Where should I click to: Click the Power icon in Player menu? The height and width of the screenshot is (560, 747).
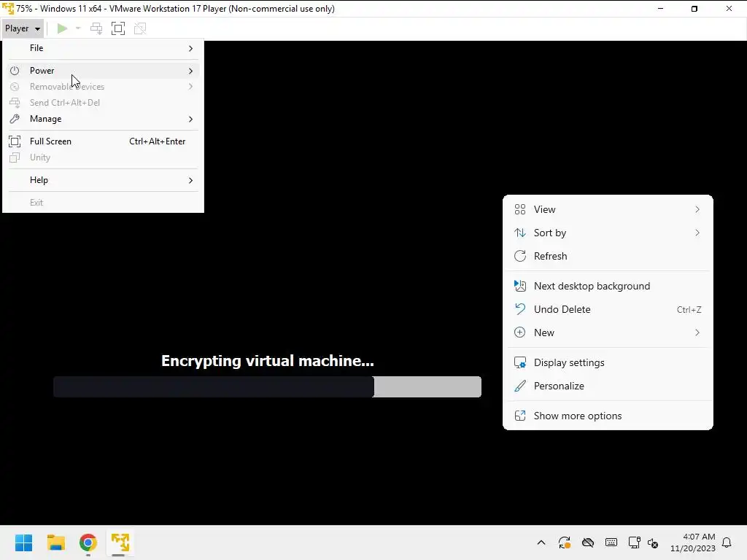15,71
